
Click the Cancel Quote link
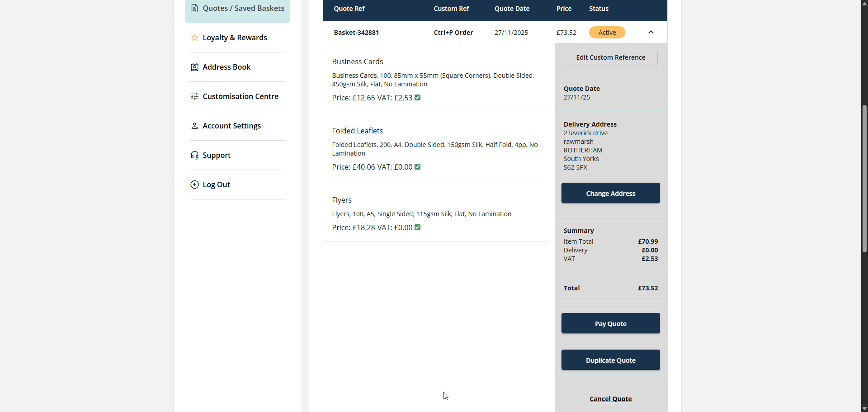[x=610, y=399]
